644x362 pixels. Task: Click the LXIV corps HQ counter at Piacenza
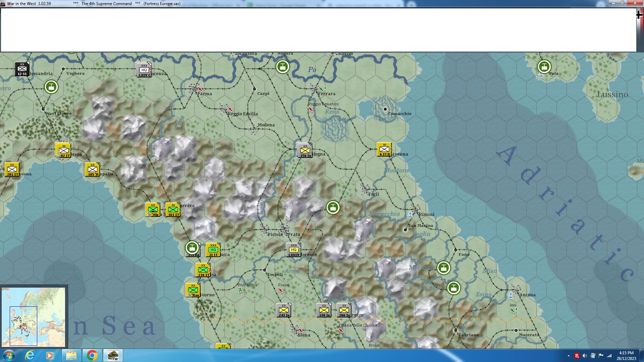point(144,70)
